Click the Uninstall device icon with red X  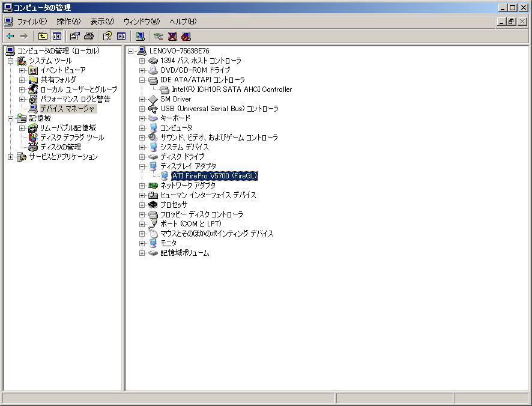(172, 36)
